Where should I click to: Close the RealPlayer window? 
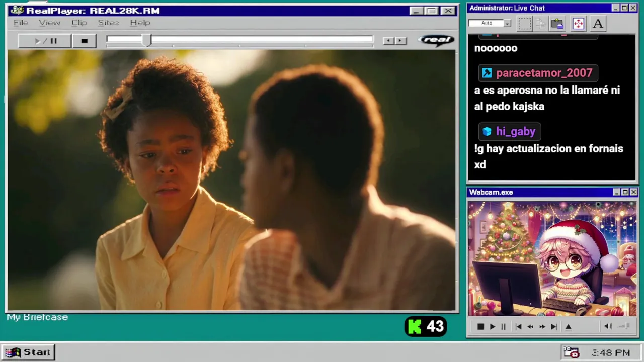tap(447, 11)
